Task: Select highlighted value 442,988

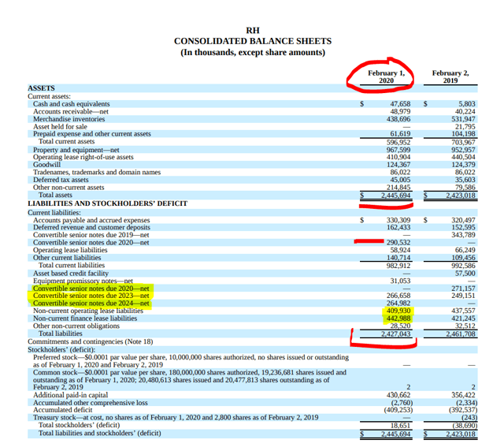Action: (398, 318)
